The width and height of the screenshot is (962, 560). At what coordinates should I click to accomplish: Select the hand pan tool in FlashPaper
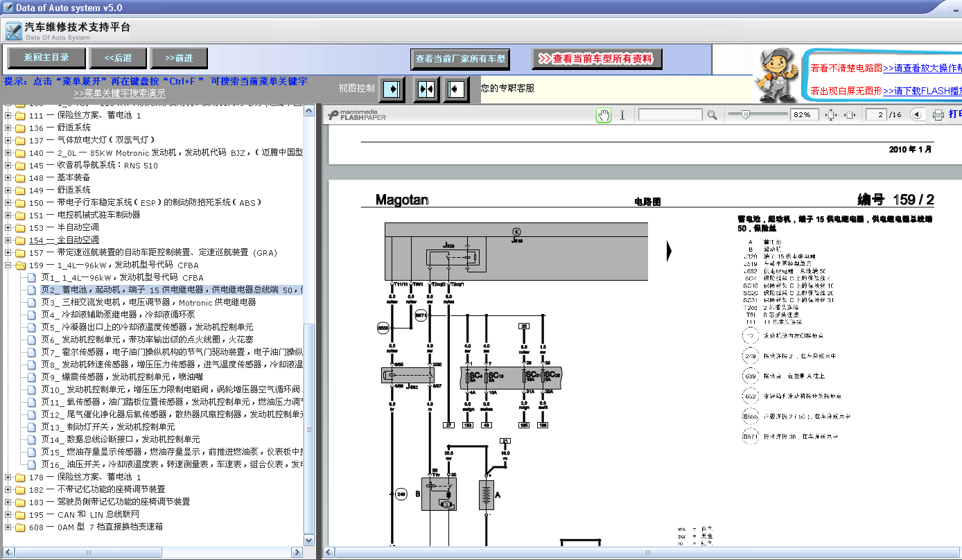click(604, 115)
